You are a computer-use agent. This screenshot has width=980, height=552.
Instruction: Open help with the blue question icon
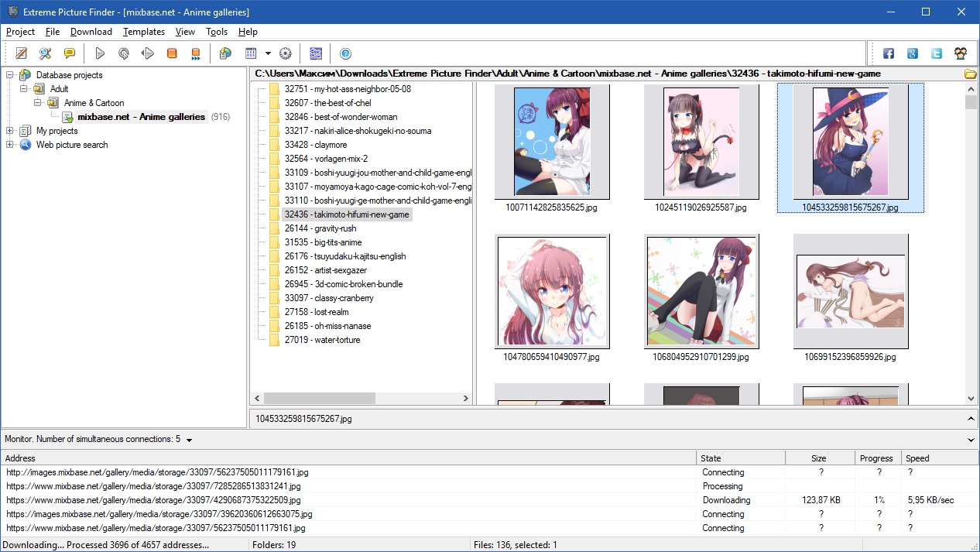tap(346, 53)
